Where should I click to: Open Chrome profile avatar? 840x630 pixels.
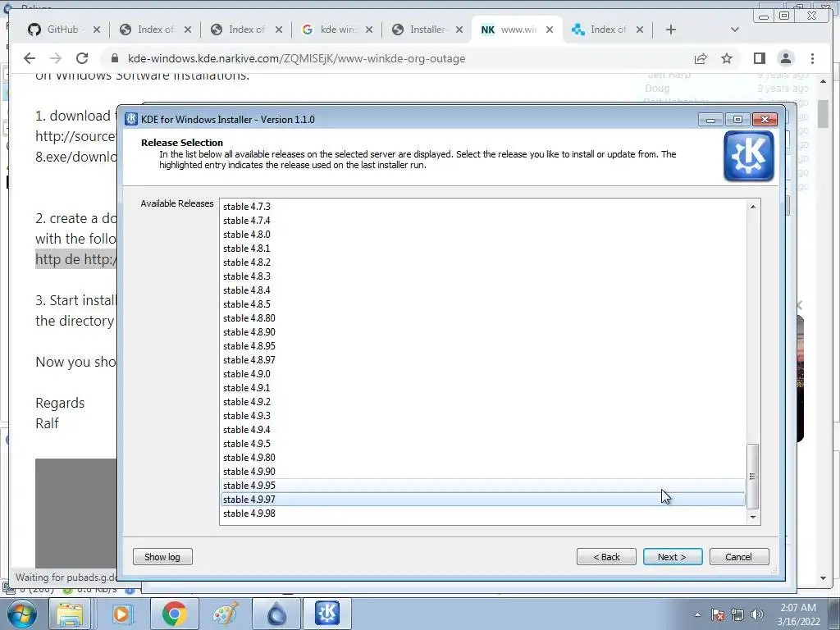(785, 58)
